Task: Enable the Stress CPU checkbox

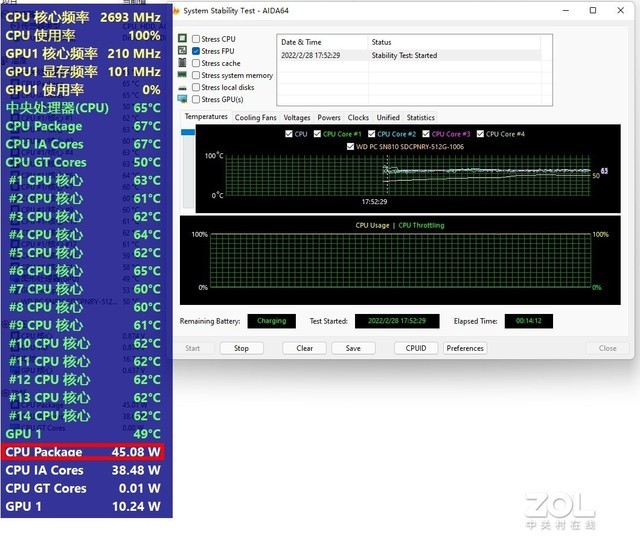Action: tap(196, 39)
